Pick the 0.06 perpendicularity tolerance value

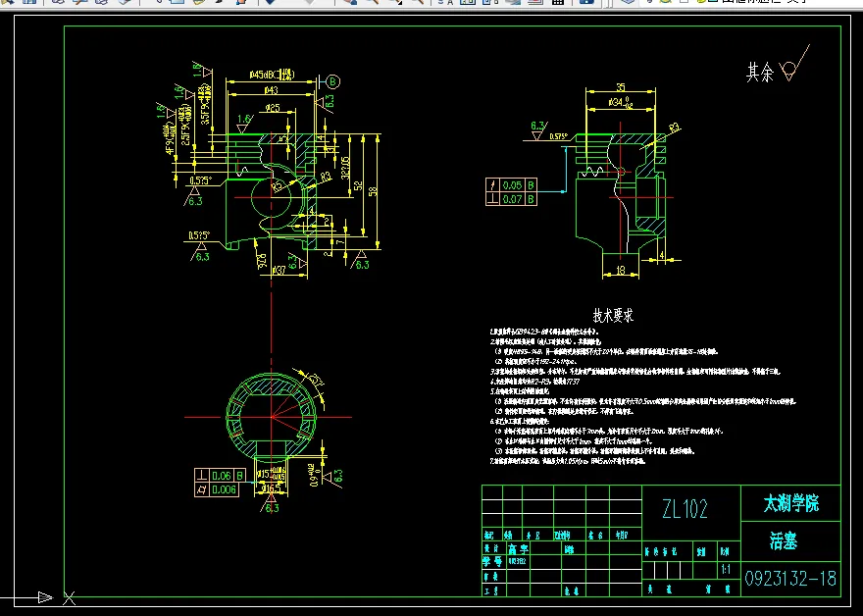pos(222,476)
